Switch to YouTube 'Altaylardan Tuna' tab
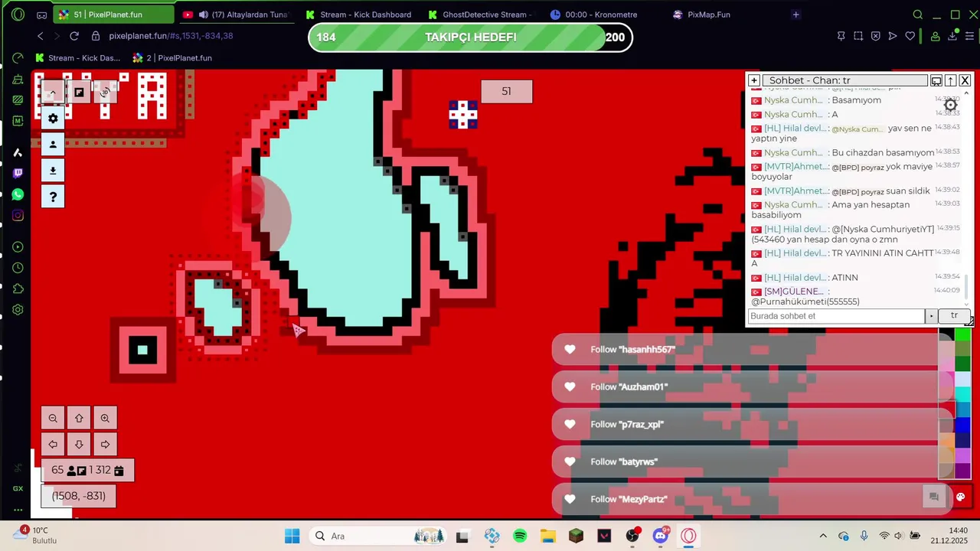The height and width of the screenshot is (551, 980). [236, 15]
